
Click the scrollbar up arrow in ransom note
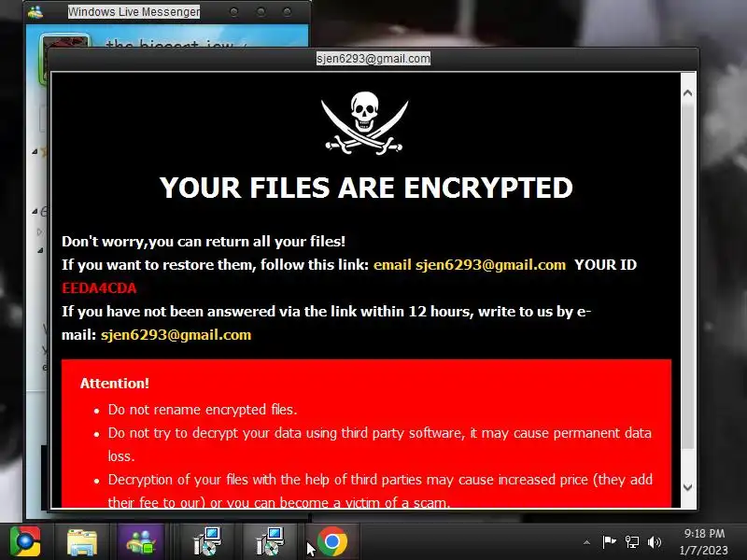click(687, 93)
